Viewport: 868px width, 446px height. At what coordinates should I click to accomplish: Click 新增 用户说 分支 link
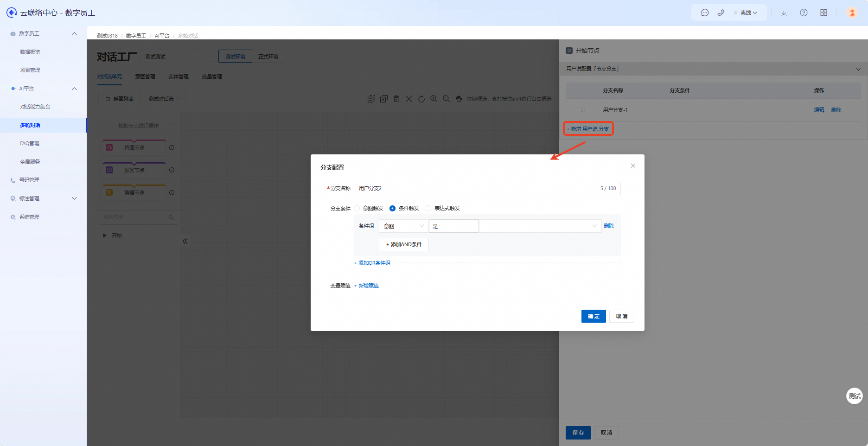(588, 129)
